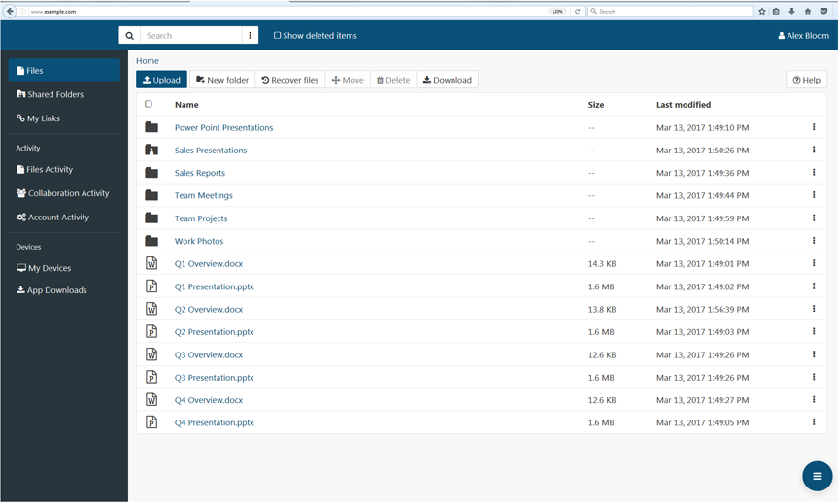Click the browser reload icon
838x504 pixels.
pos(577,12)
